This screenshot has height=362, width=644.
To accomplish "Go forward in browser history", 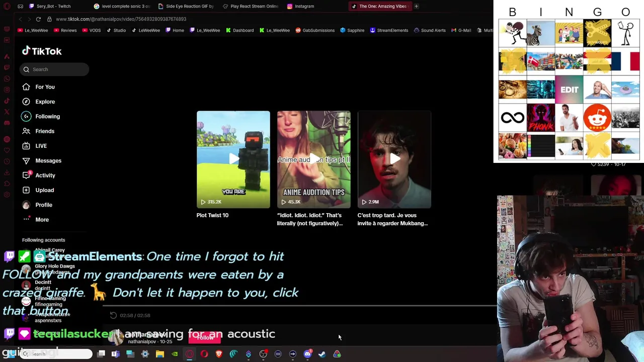I will pos(29,19).
